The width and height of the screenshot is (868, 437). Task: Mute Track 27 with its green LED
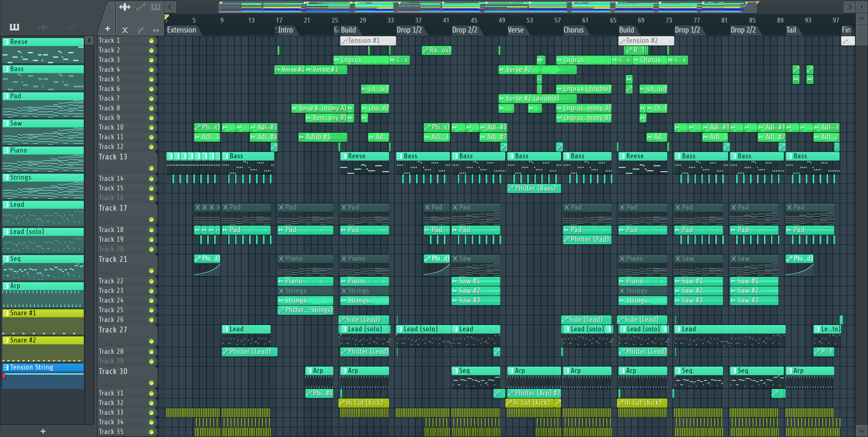click(x=152, y=341)
